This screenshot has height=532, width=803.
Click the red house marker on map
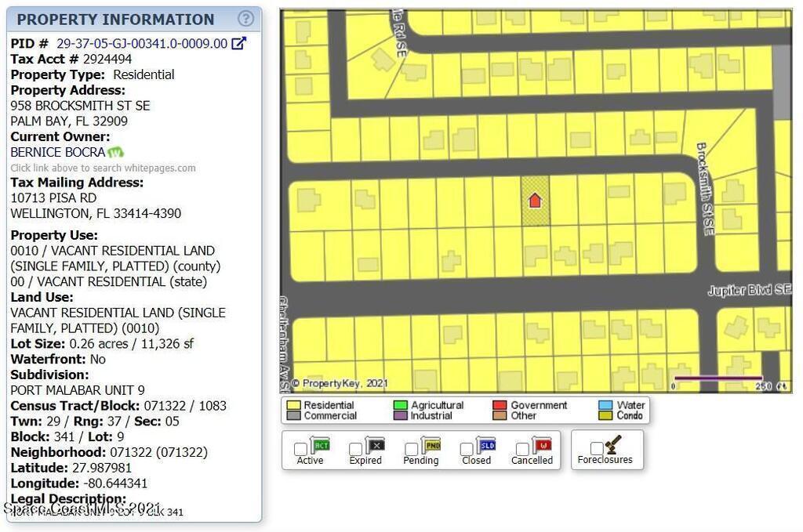(535, 201)
